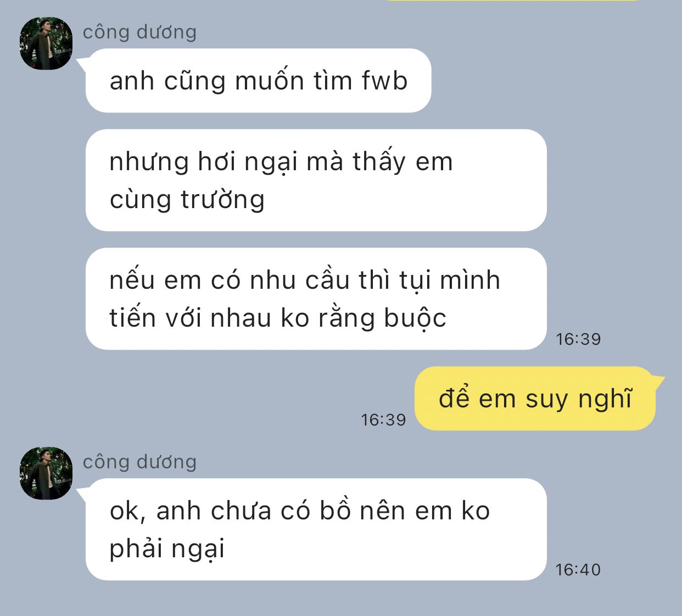
Task: Tap công dương's avatar beside the last message
Action: 46,473
